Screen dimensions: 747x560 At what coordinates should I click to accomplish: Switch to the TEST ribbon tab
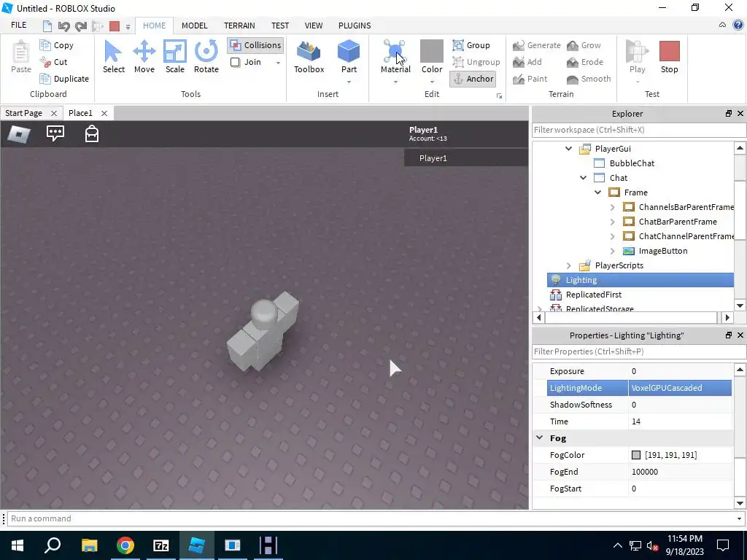coord(280,26)
